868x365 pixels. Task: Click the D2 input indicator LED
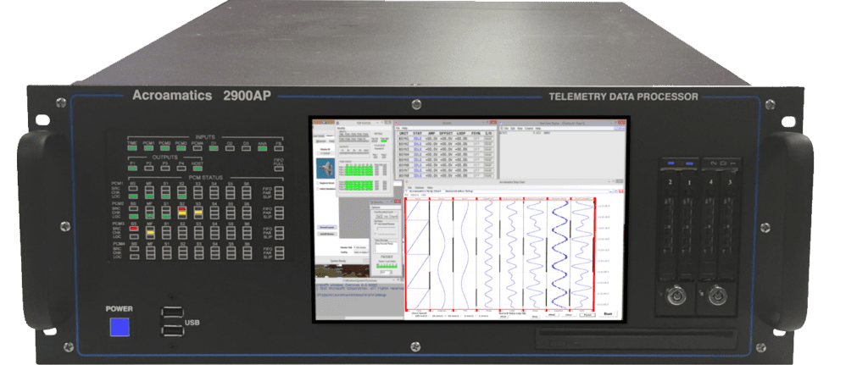click(x=230, y=148)
